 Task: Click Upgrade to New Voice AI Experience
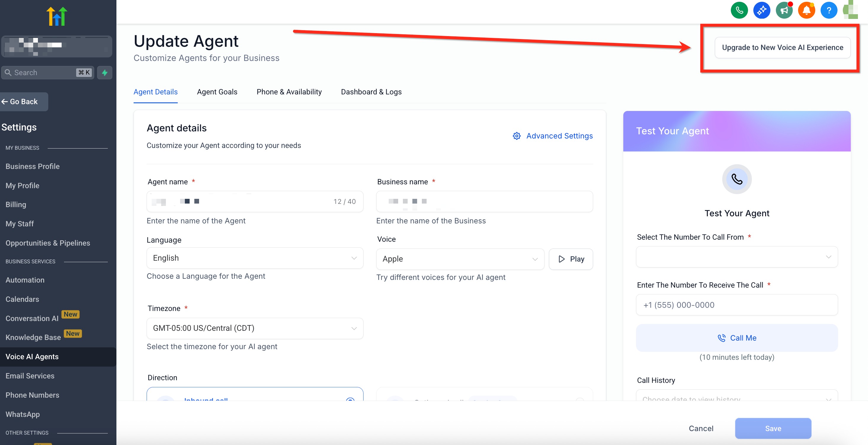pos(782,47)
